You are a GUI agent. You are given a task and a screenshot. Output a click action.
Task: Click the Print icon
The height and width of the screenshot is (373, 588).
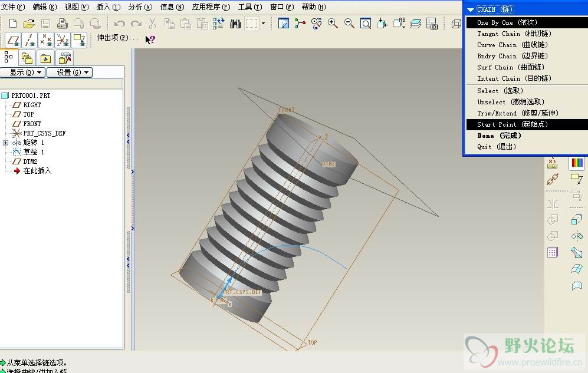[63, 24]
